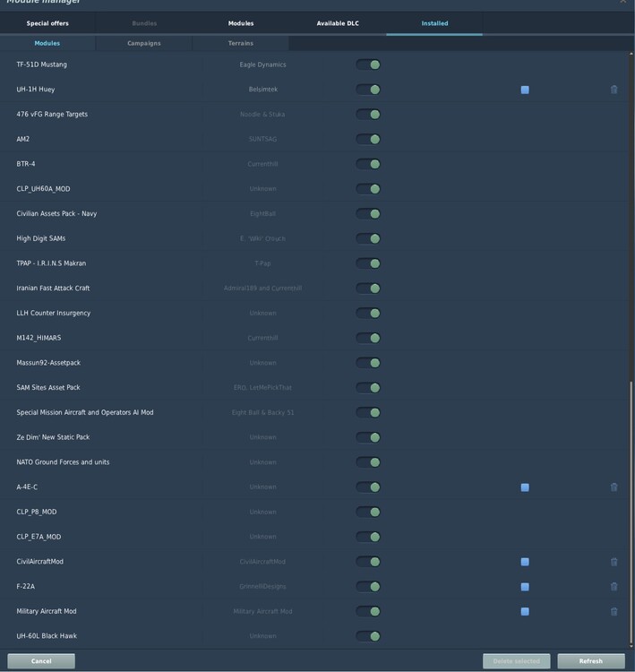The height and width of the screenshot is (672, 635).
Task: Switch off the M142_HIMARS toggle
Action: [x=368, y=338]
